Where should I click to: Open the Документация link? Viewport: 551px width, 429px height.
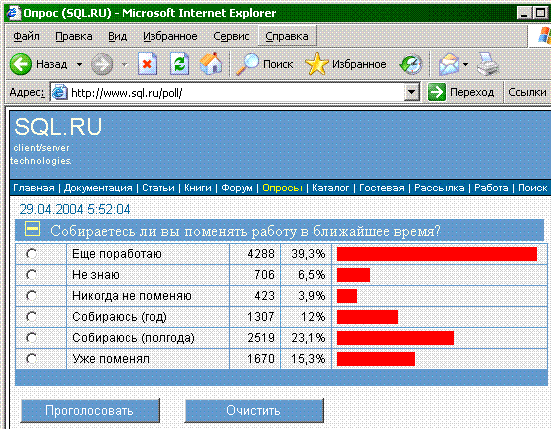98,188
